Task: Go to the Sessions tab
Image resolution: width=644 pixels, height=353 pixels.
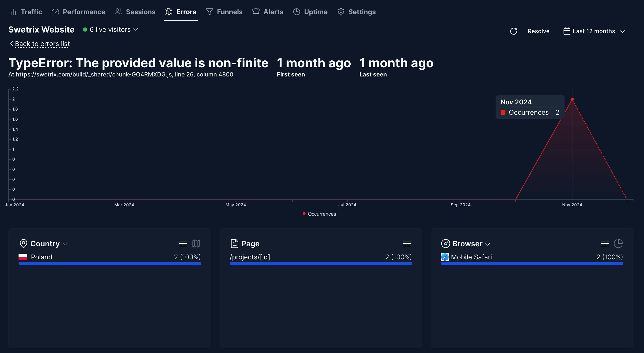Action: pyautogui.click(x=135, y=12)
